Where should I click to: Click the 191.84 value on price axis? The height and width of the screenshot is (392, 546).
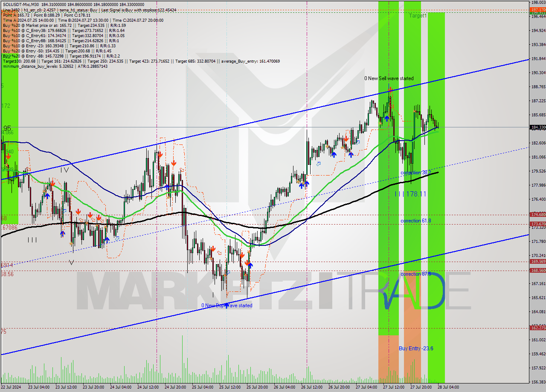click(x=538, y=59)
